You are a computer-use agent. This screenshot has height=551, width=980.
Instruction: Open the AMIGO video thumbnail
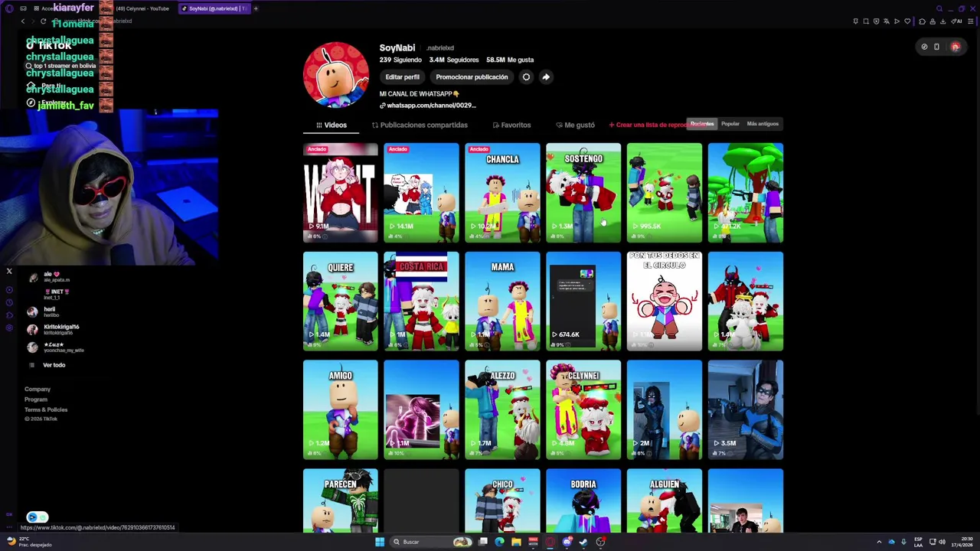coord(340,410)
